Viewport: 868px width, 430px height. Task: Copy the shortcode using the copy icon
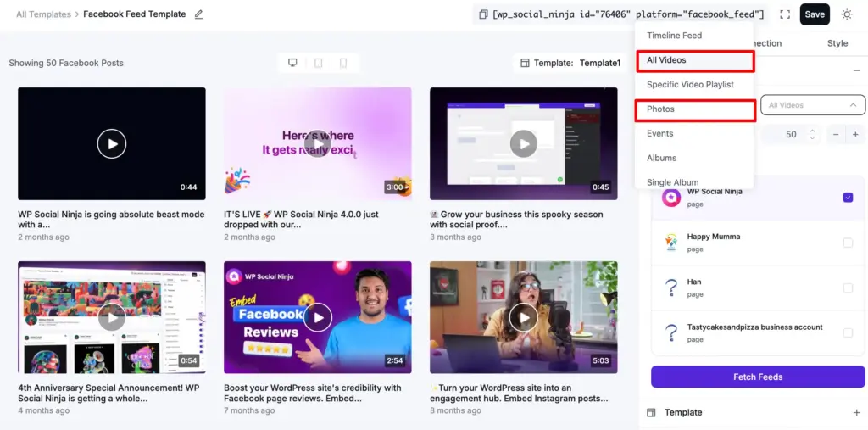[483, 14]
